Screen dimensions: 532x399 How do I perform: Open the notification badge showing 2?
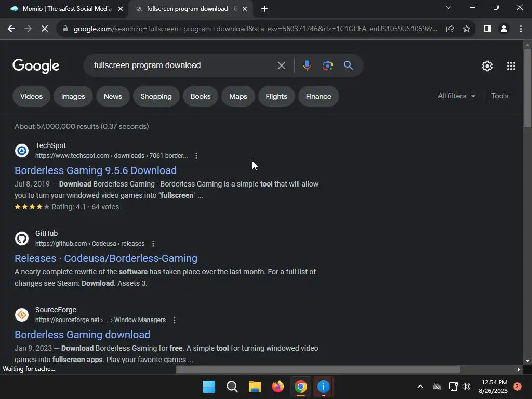pos(517,387)
